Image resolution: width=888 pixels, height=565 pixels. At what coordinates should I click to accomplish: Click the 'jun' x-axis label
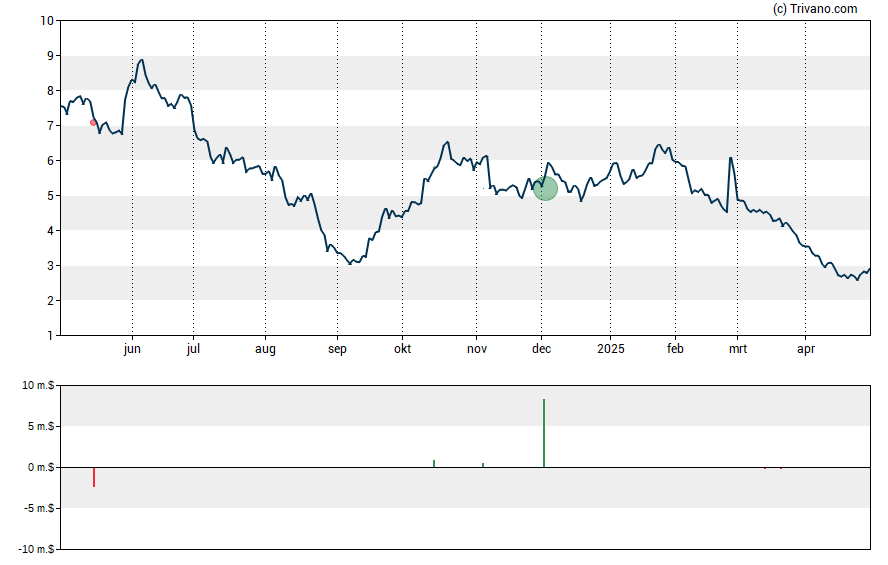[x=132, y=349]
